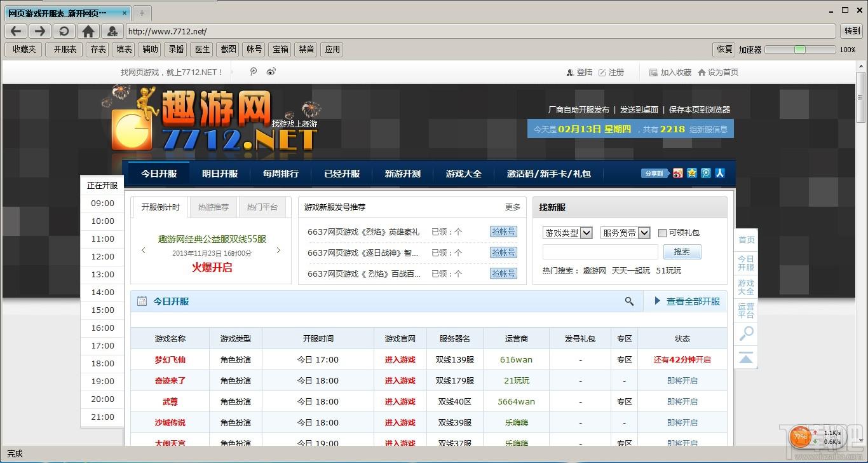Select the 开服倒计时 tab
The image size is (868, 463).
[160, 207]
